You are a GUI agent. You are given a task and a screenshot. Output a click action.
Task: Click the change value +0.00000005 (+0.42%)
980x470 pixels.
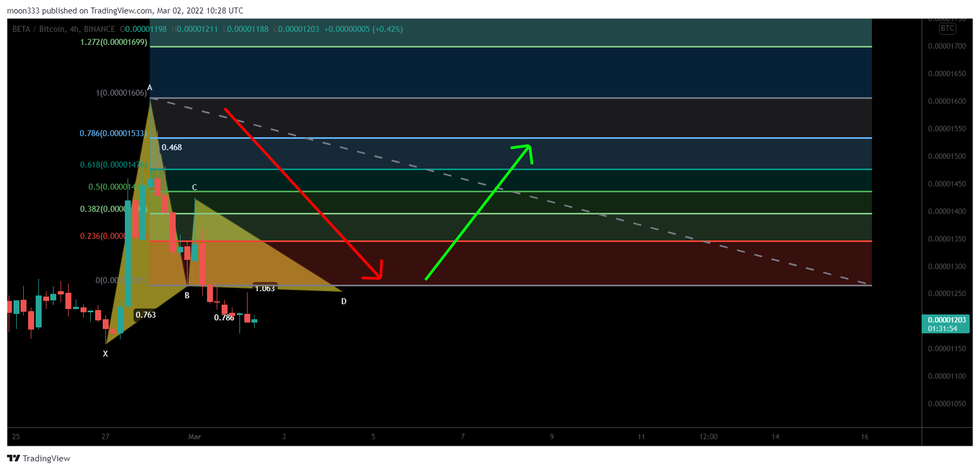[x=364, y=29]
